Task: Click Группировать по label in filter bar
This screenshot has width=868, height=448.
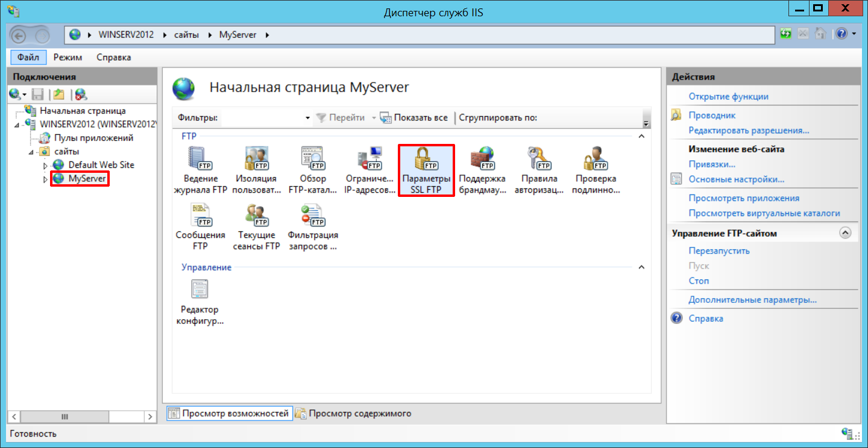Action: pos(498,117)
